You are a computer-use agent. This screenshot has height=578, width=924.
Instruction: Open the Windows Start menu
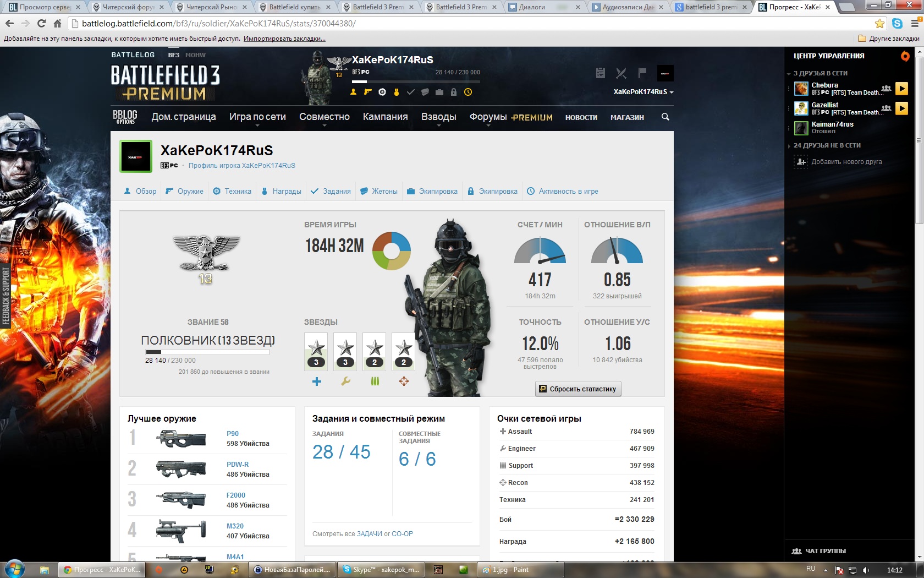click(15, 569)
